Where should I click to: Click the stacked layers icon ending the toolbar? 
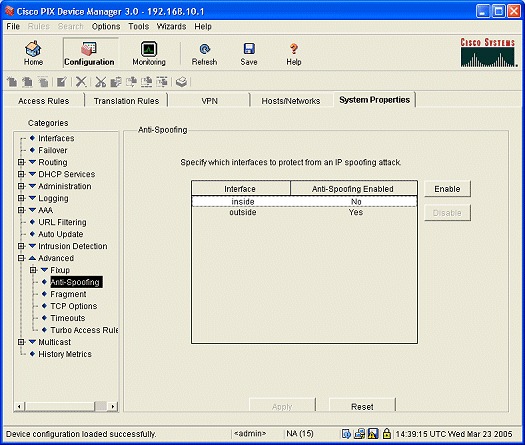pos(181,82)
